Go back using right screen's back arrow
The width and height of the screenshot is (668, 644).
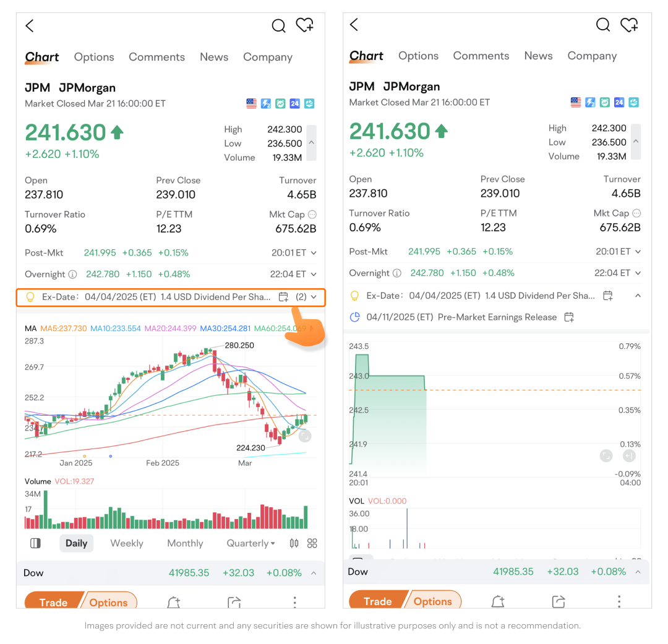(x=354, y=25)
